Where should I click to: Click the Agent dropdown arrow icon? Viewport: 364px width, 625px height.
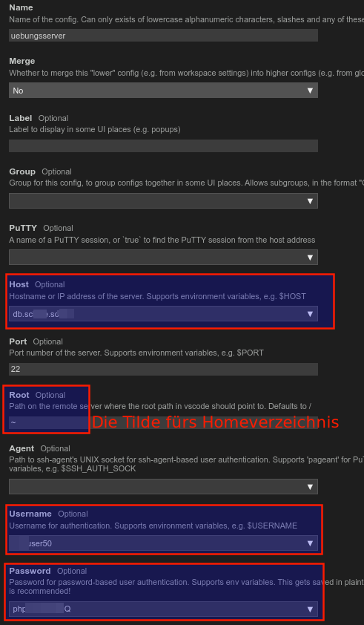point(310,487)
